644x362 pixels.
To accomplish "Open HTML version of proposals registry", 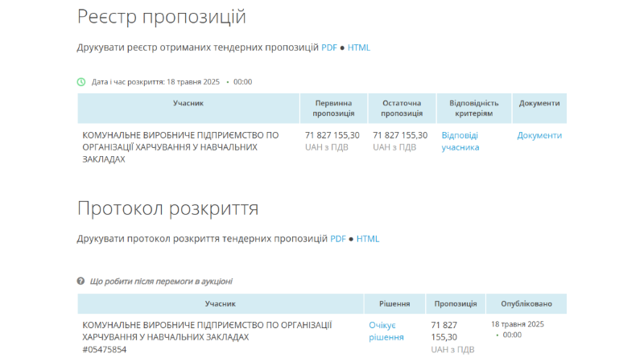I will click(x=358, y=47).
